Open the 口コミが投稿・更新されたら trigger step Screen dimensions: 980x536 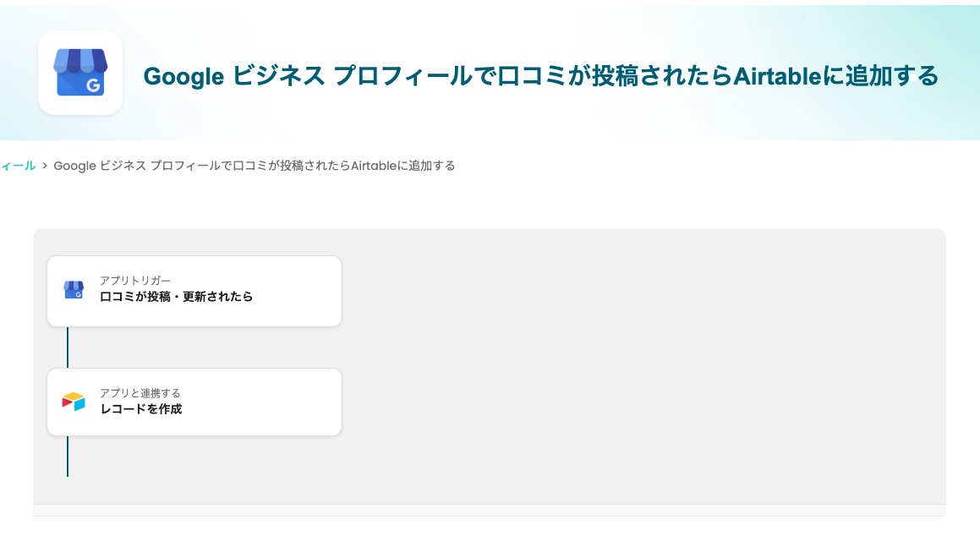pos(176,297)
